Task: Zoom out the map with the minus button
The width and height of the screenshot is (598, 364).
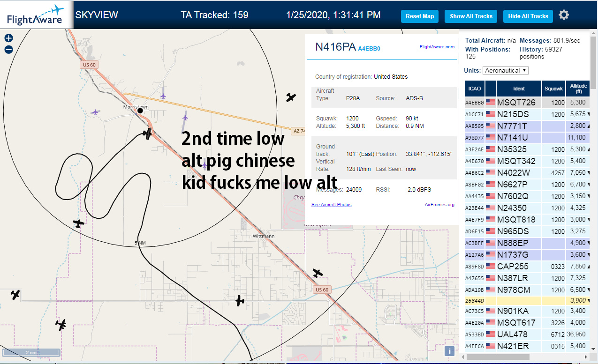Action: [x=8, y=50]
